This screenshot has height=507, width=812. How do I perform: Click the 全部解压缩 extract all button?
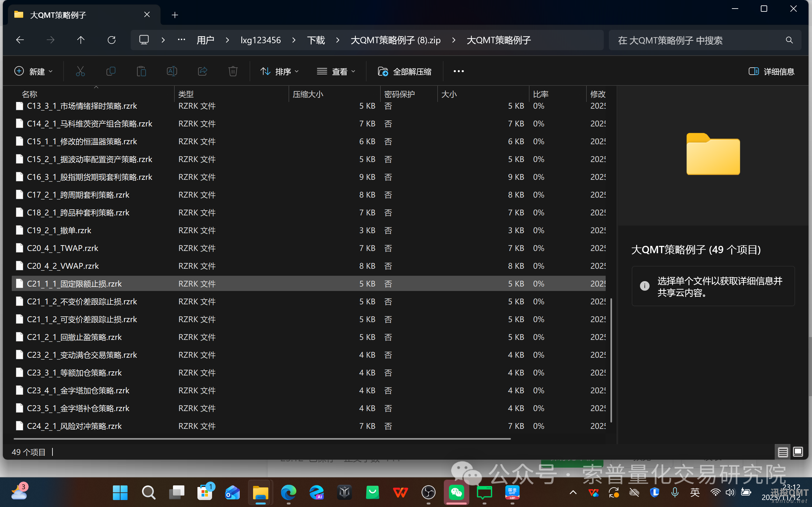pos(405,71)
